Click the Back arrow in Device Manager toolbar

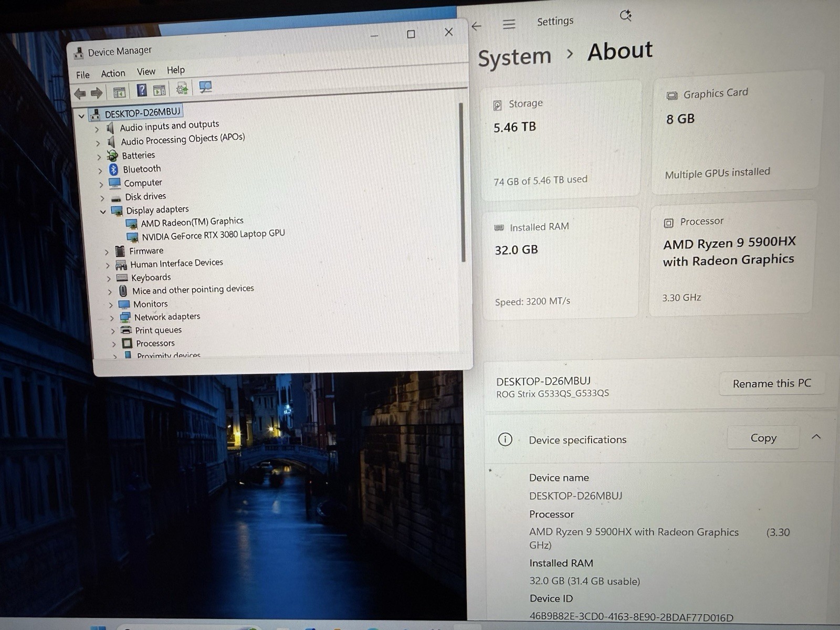80,93
